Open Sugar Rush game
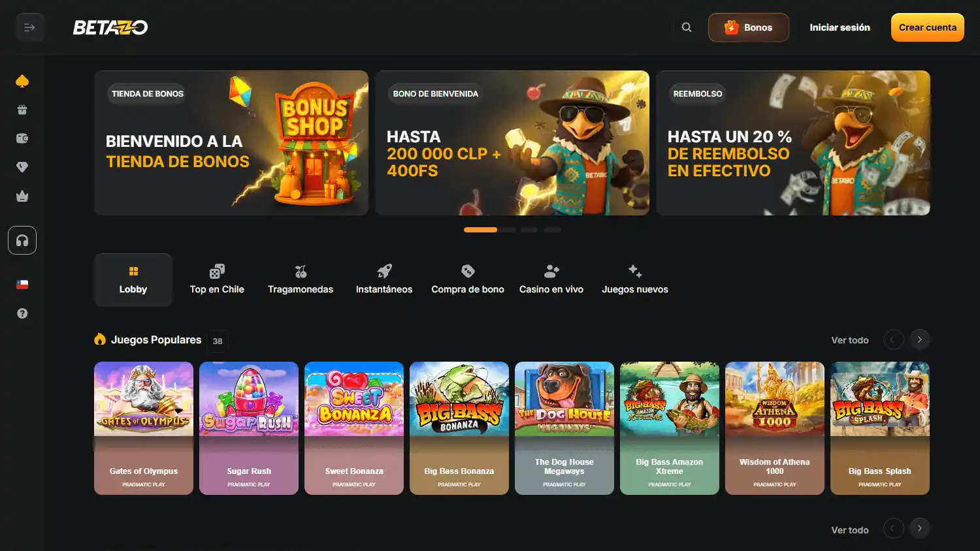 249,428
